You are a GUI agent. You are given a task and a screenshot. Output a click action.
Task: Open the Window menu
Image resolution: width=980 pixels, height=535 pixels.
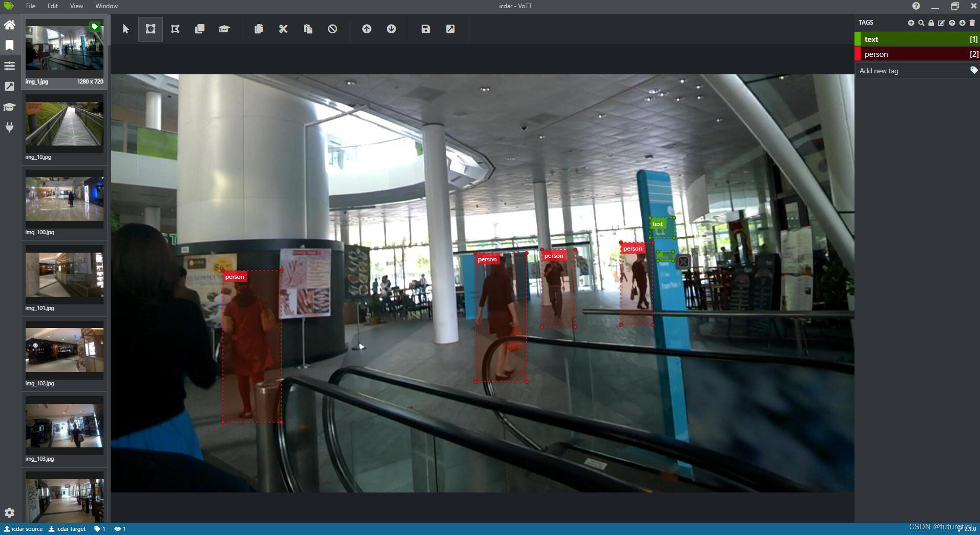point(107,6)
